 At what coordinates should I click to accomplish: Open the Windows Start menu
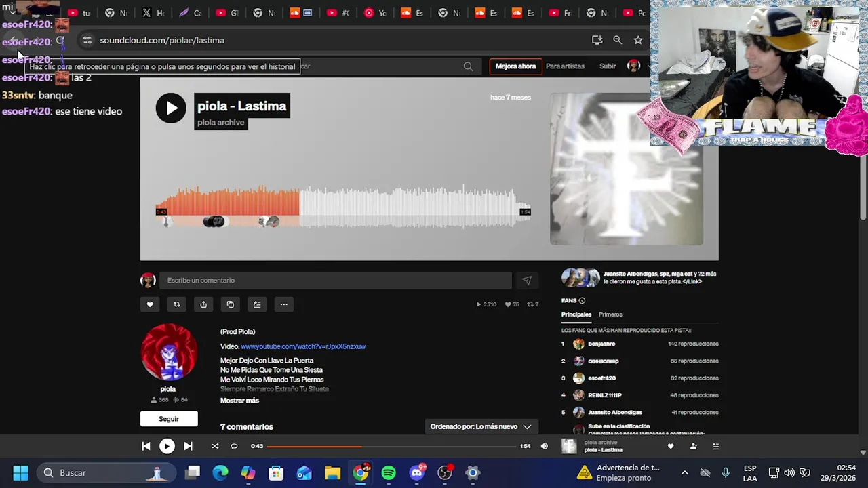point(20,473)
